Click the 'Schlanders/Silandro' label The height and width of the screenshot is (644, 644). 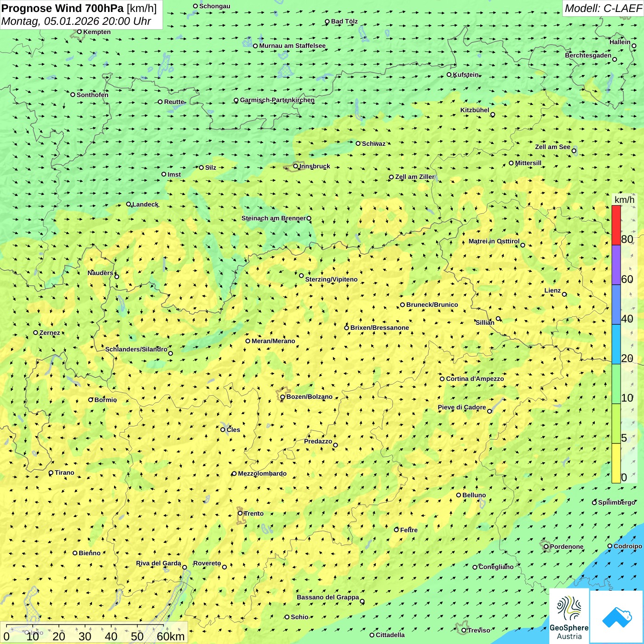pyautogui.click(x=136, y=349)
